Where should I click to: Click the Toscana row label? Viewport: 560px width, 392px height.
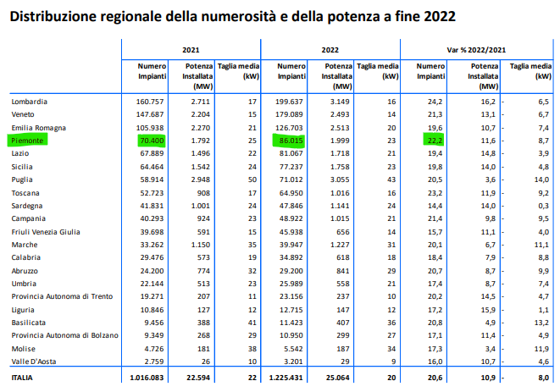25,193
